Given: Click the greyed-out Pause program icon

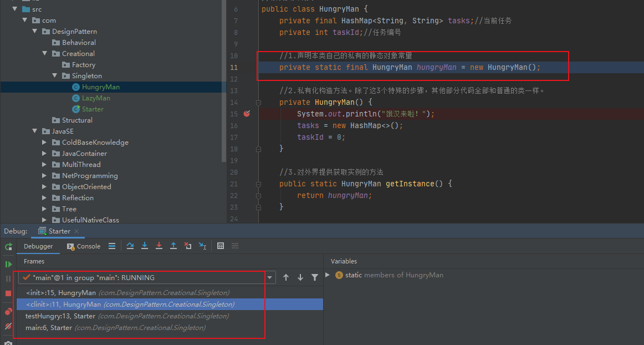Looking at the screenshot, I should 8,279.
